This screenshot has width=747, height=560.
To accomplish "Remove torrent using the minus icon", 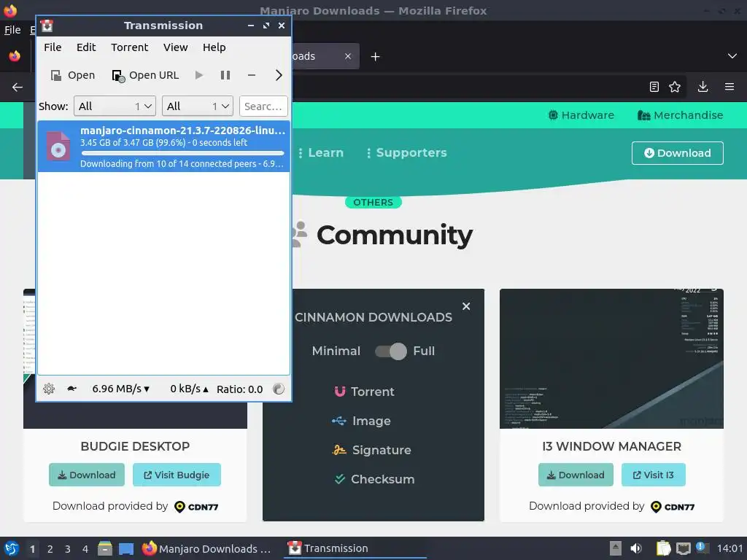I will (x=252, y=75).
